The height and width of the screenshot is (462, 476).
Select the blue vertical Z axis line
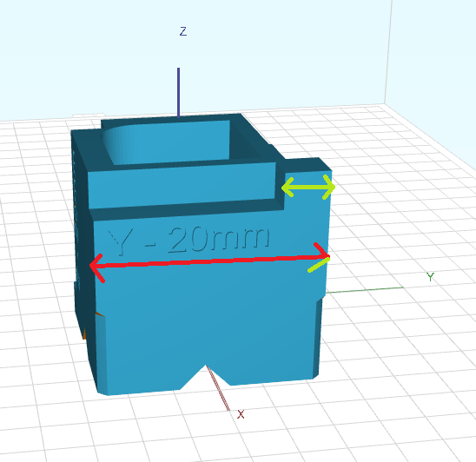point(179,92)
